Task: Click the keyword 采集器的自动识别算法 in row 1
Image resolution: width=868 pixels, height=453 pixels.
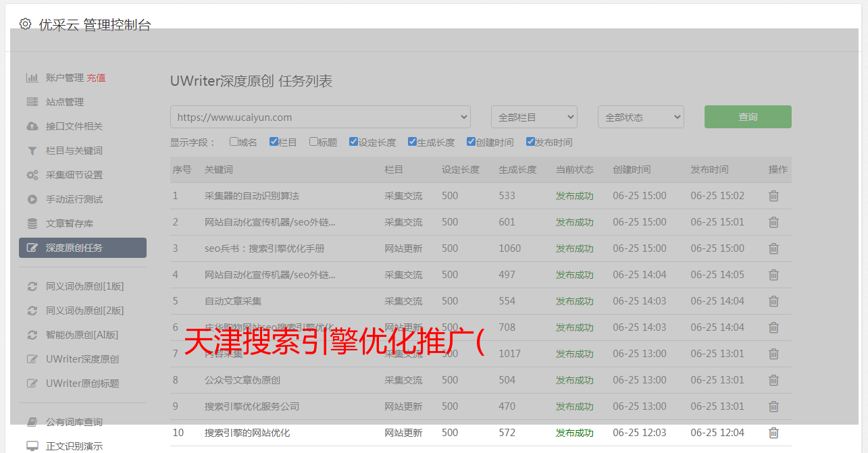Action: pyautogui.click(x=251, y=196)
